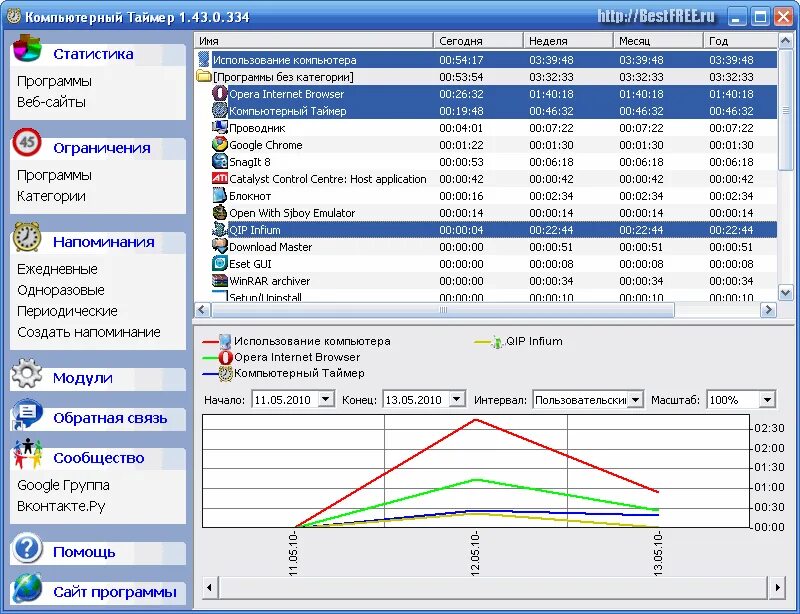Click the Сообщество people icon
Screen dimensions: 800x614
point(27,454)
